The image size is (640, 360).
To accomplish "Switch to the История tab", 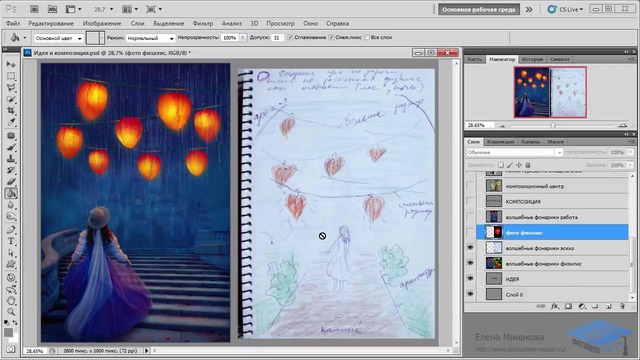I will (532, 59).
